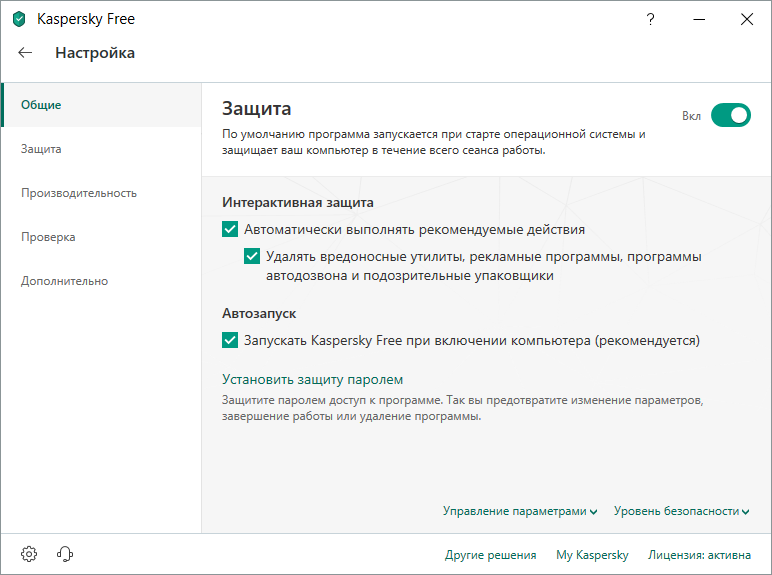Open support via the headset icon
772x575 pixels.
pyautogui.click(x=66, y=554)
